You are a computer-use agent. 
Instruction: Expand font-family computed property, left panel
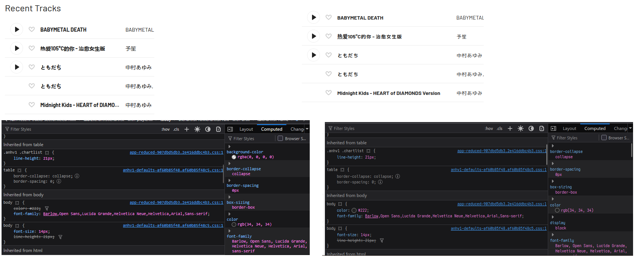[229, 231]
